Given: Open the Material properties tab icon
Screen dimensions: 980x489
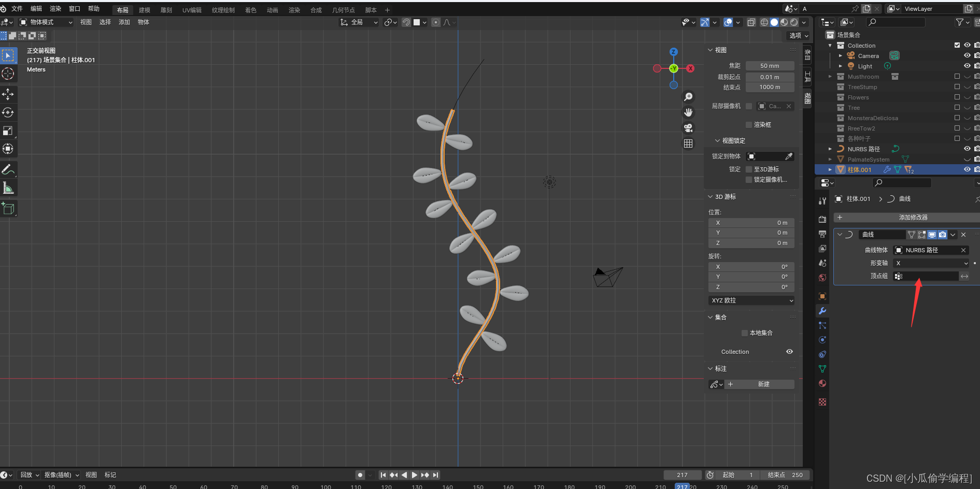Looking at the screenshot, I should point(822,383).
